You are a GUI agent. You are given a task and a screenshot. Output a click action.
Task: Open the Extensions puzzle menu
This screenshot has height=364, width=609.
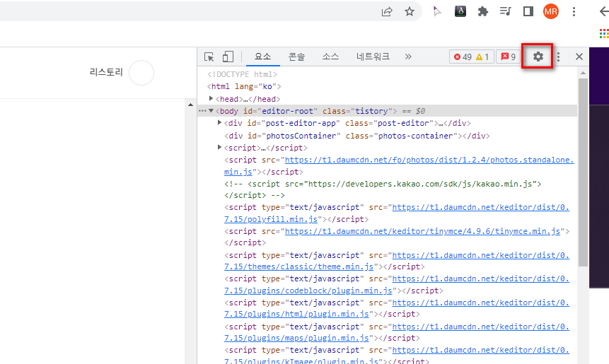[x=483, y=11]
